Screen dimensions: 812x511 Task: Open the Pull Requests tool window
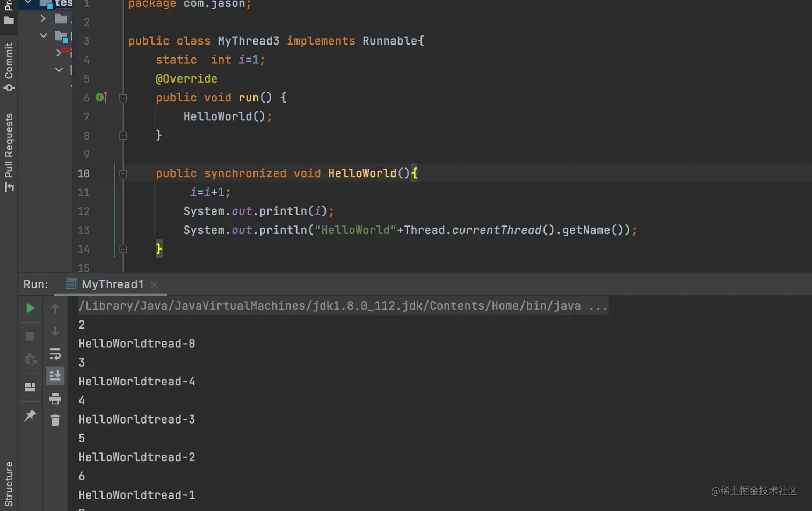9,152
